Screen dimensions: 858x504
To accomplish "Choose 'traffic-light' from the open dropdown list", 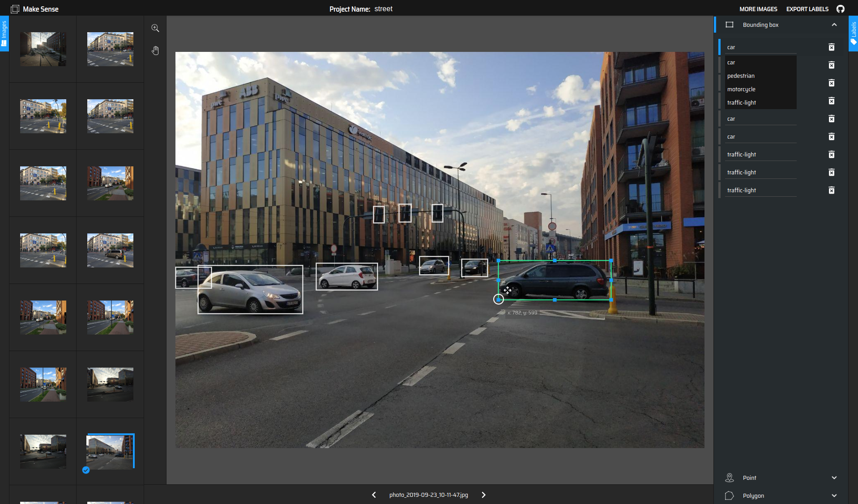I will (760, 103).
